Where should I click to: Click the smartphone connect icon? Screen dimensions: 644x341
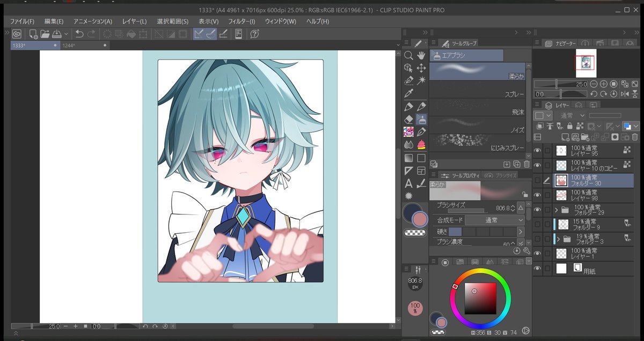pyautogui.click(x=238, y=34)
